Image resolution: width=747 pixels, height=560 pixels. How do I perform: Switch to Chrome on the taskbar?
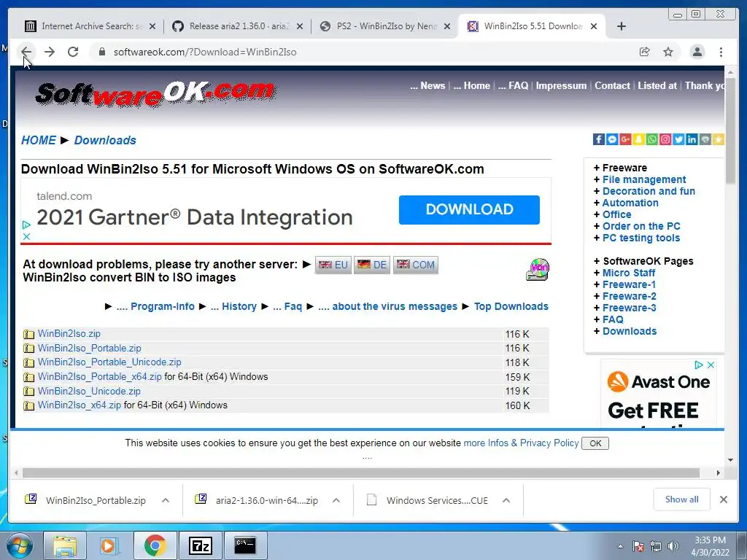point(155,545)
